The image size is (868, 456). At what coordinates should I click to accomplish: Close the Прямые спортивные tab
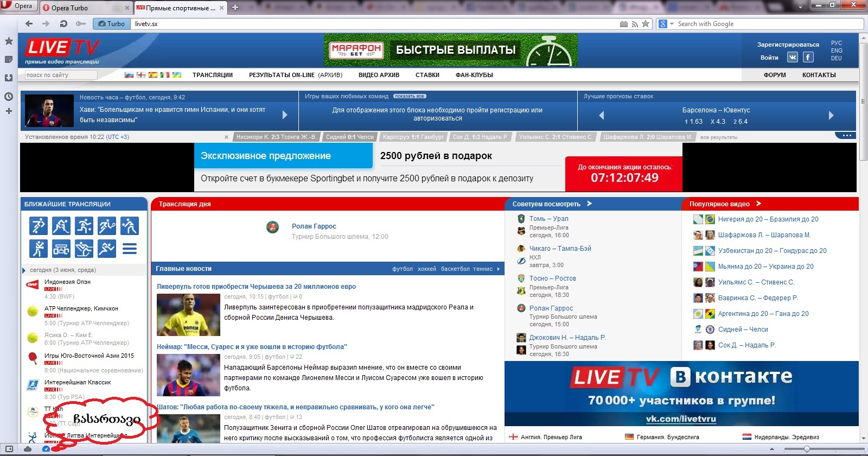tap(222, 8)
